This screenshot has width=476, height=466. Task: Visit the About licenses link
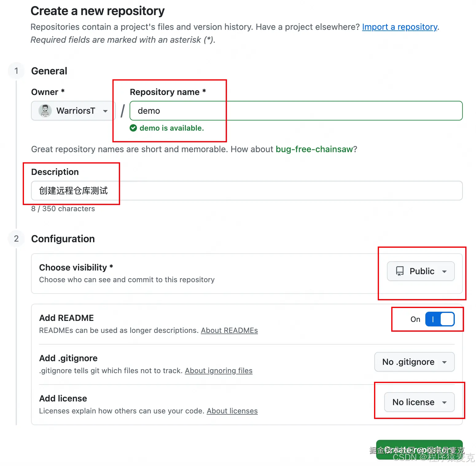point(232,411)
